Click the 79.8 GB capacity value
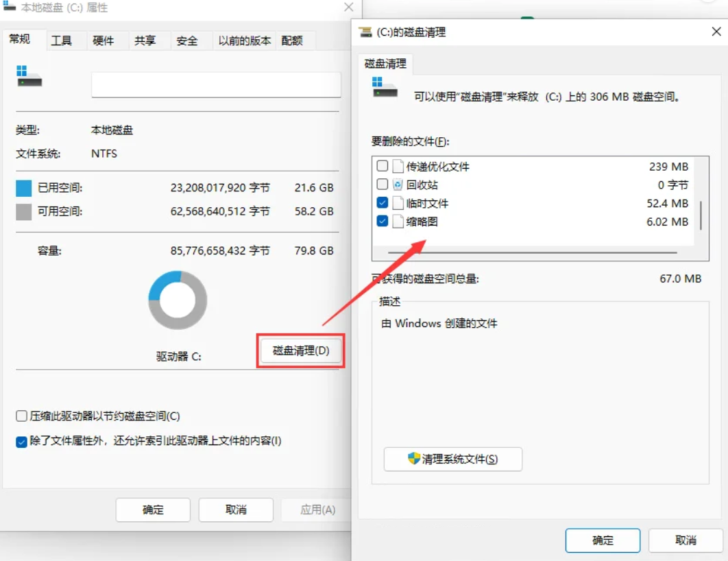 tap(314, 251)
